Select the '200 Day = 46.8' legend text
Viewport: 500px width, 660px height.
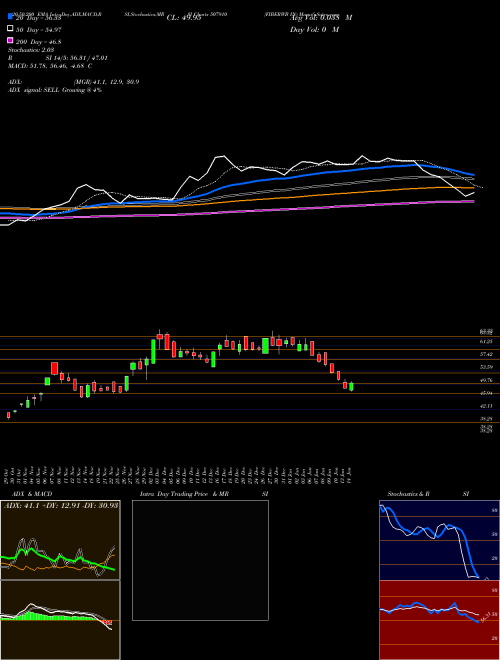38,42
